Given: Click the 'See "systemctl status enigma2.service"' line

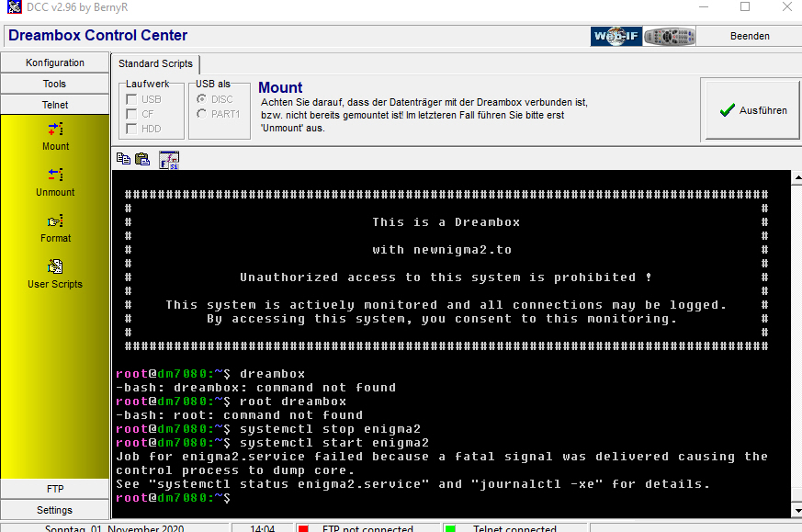Looking at the screenshot, I should point(412,484).
